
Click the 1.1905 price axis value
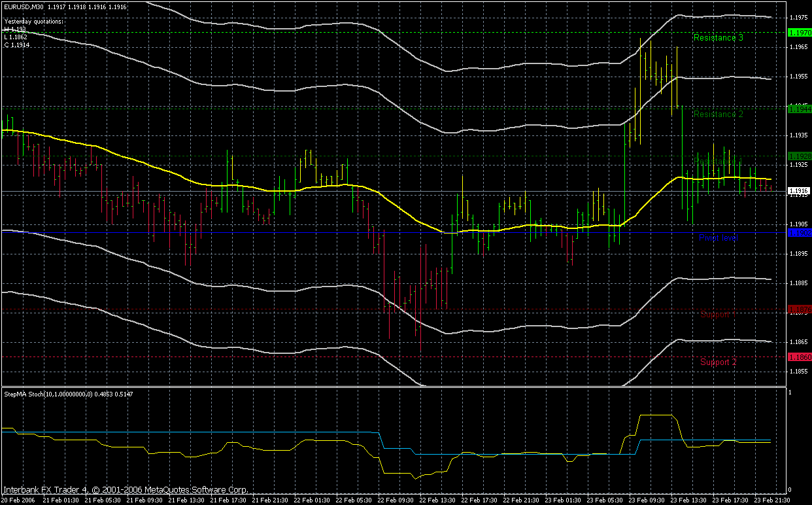800,224
